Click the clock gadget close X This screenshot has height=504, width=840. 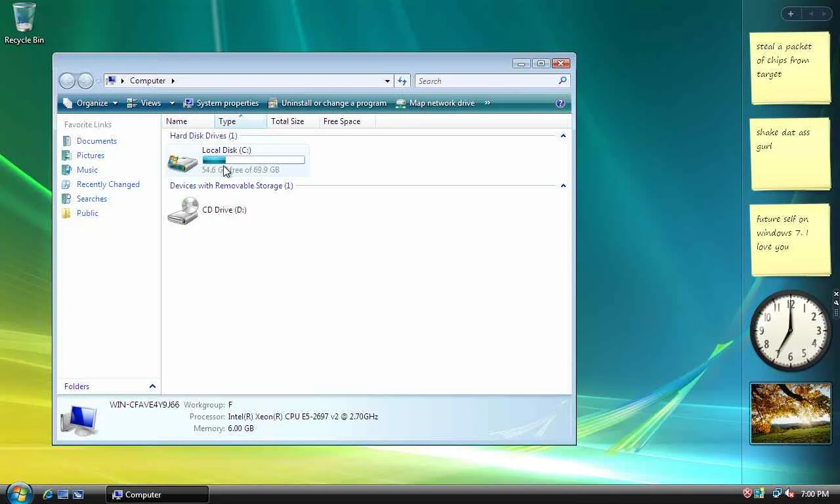836,294
